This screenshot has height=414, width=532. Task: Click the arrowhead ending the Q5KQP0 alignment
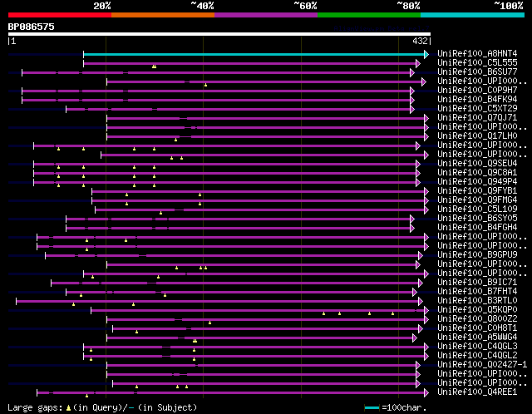426,311
